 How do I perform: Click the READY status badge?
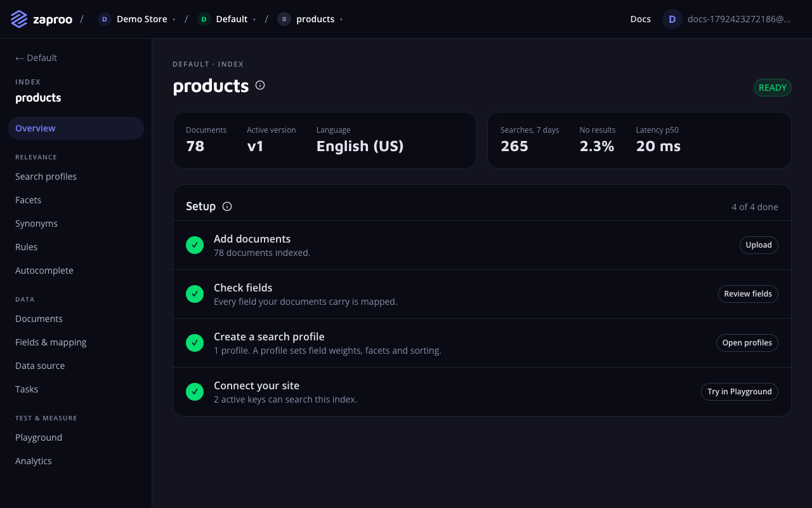(x=773, y=88)
